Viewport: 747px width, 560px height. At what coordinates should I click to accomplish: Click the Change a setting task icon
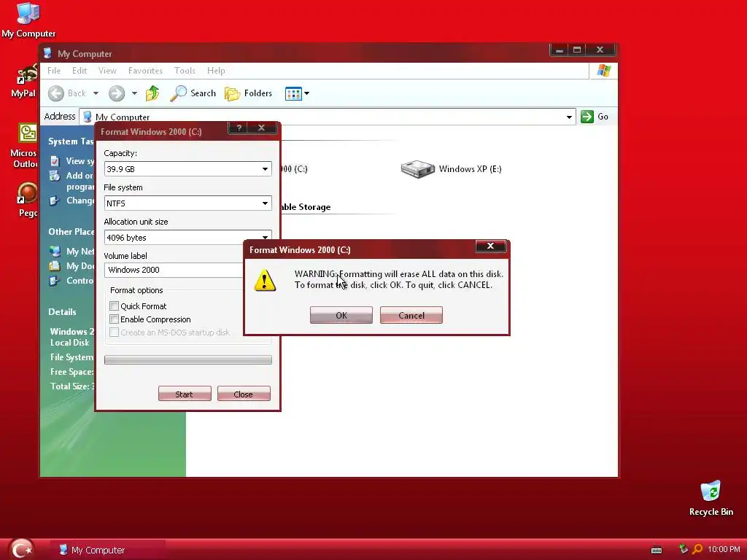coord(54,201)
